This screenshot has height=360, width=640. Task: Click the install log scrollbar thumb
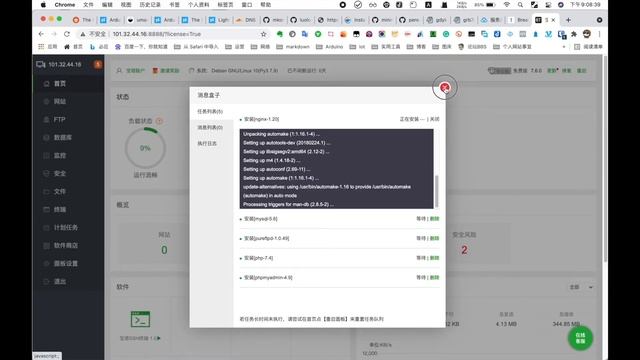click(436, 191)
